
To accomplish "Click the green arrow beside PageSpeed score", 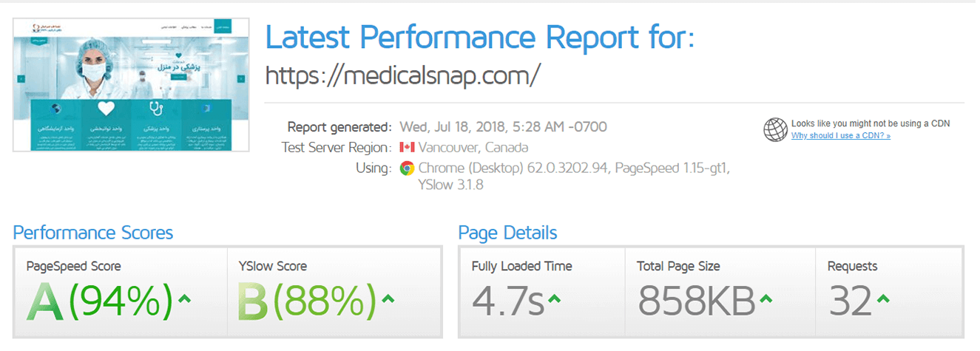I will (x=185, y=299).
